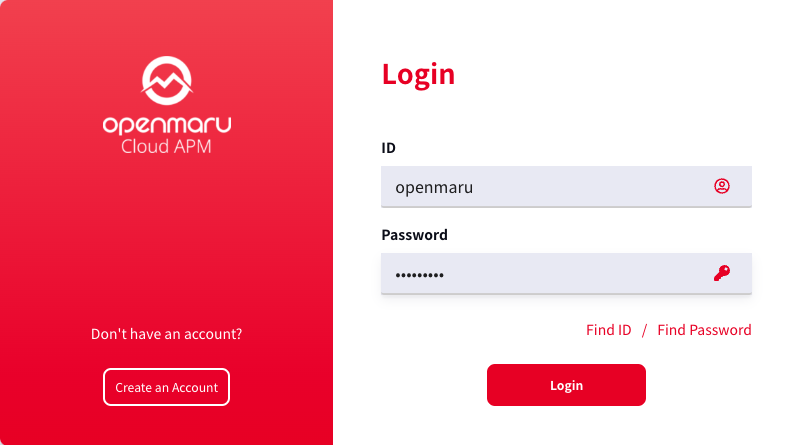Click the Login heading title

click(418, 75)
